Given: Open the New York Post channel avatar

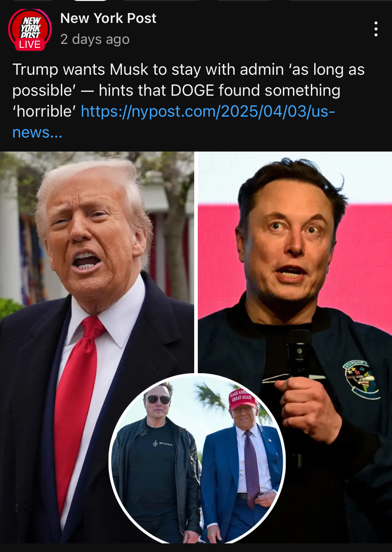Looking at the screenshot, I should [30, 30].
